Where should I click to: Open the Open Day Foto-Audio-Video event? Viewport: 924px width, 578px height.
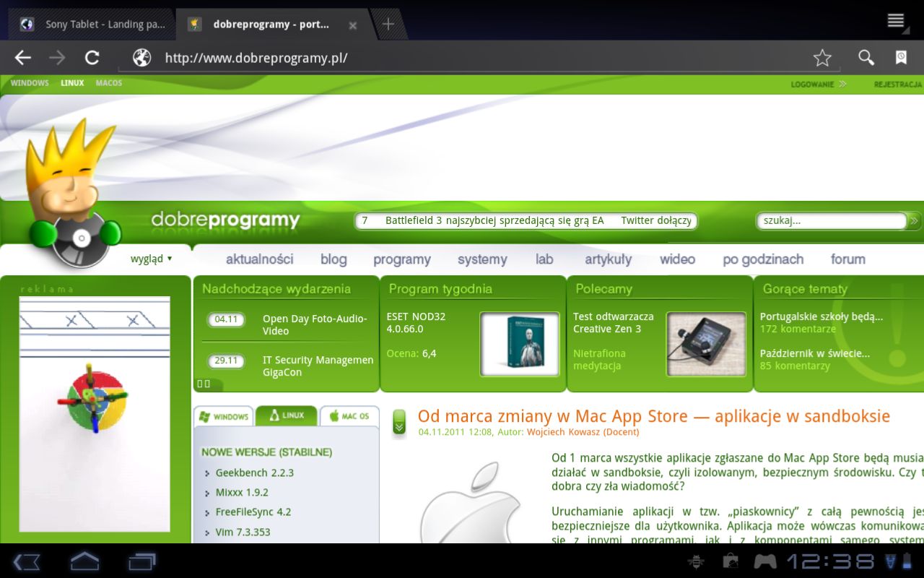point(315,324)
